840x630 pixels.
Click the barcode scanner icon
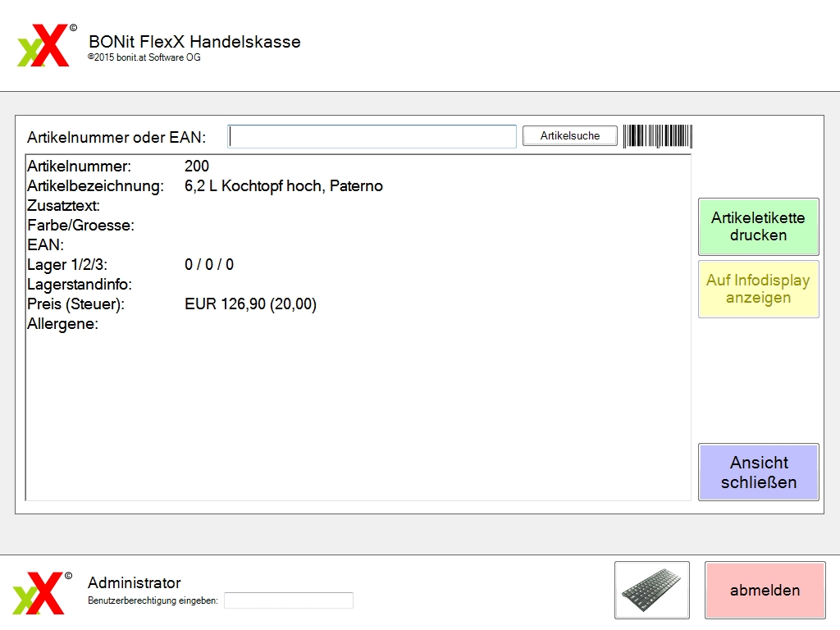(657, 136)
